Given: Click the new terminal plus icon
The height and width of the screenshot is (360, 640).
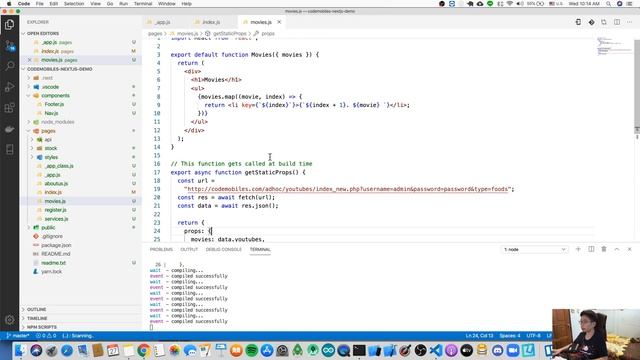Looking at the screenshot, I should coord(578,249).
